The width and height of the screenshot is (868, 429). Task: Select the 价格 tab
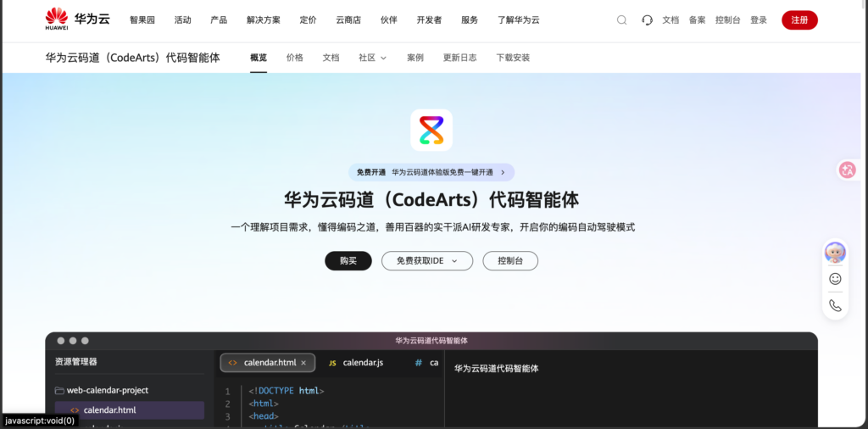294,58
